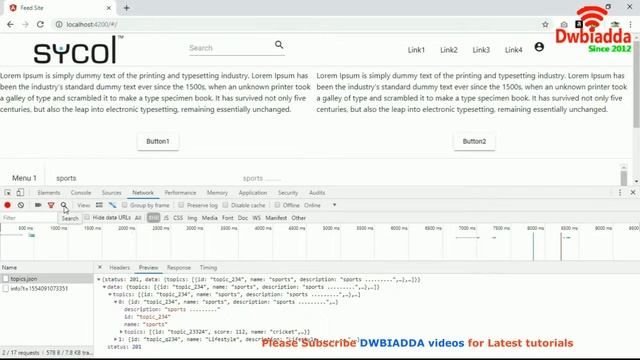Stop network recording with the red record button
This screenshot has width=640, height=360.
(x=7, y=205)
